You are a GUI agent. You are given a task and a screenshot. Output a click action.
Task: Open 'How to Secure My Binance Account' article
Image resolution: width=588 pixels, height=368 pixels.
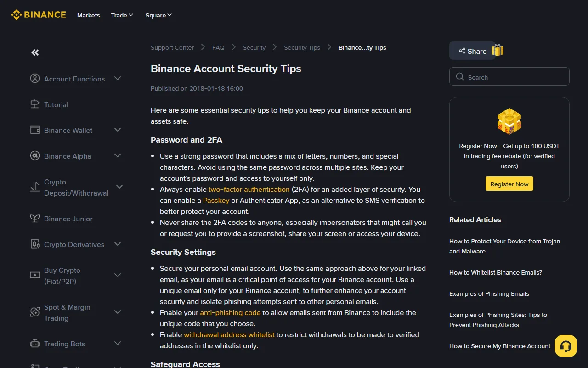[x=500, y=346]
